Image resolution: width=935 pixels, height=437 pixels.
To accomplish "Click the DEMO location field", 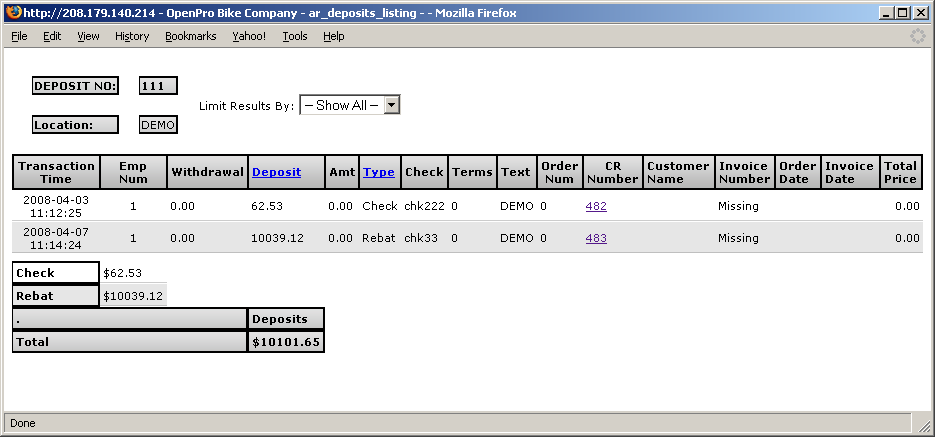I will [x=158, y=125].
